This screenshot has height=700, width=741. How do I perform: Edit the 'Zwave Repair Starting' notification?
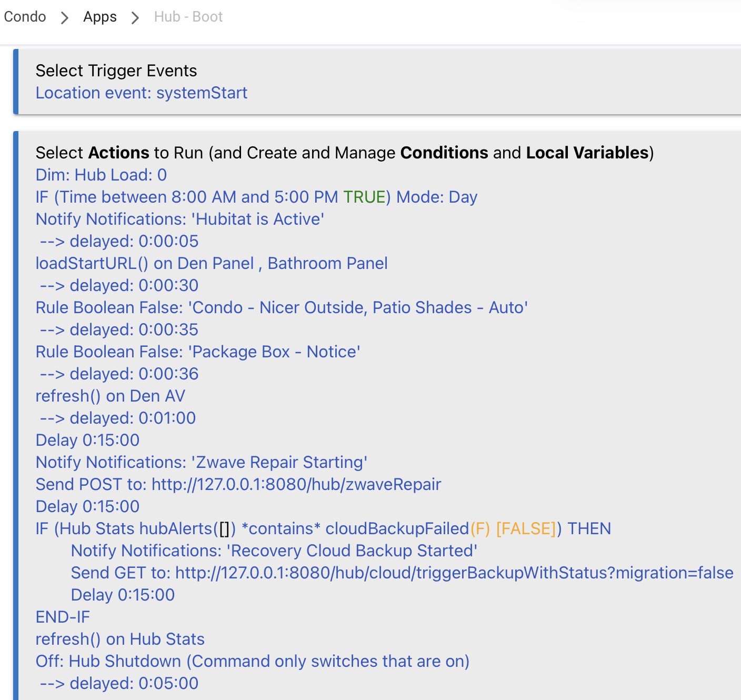tap(201, 462)
